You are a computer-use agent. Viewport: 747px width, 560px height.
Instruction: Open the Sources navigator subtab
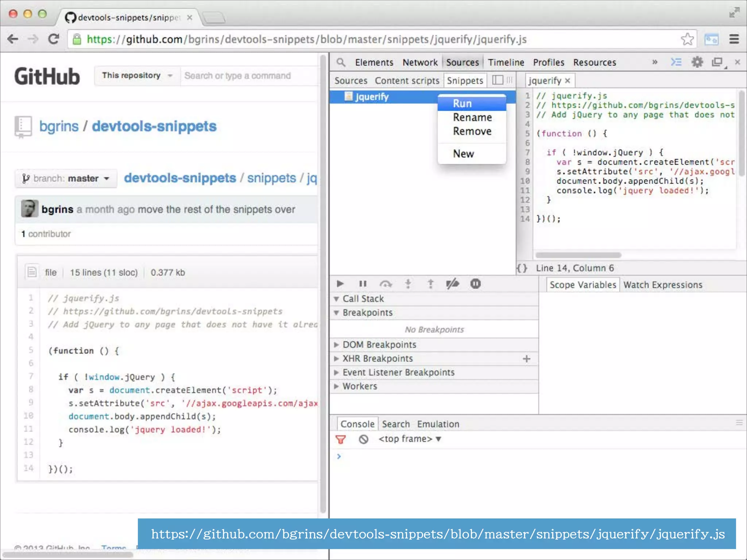pyautogui.click(x=351, y=81)
